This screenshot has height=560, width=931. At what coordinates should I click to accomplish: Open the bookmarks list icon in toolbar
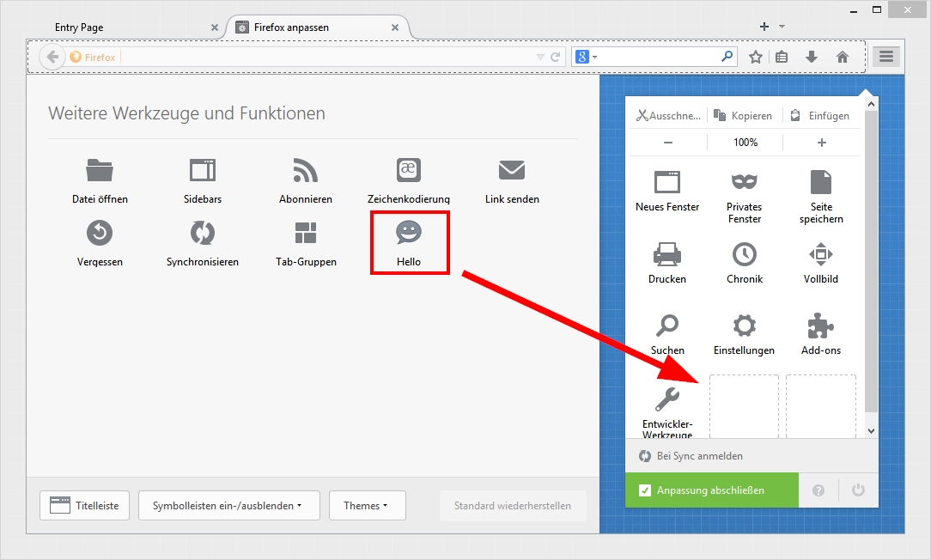pos(782,57)
